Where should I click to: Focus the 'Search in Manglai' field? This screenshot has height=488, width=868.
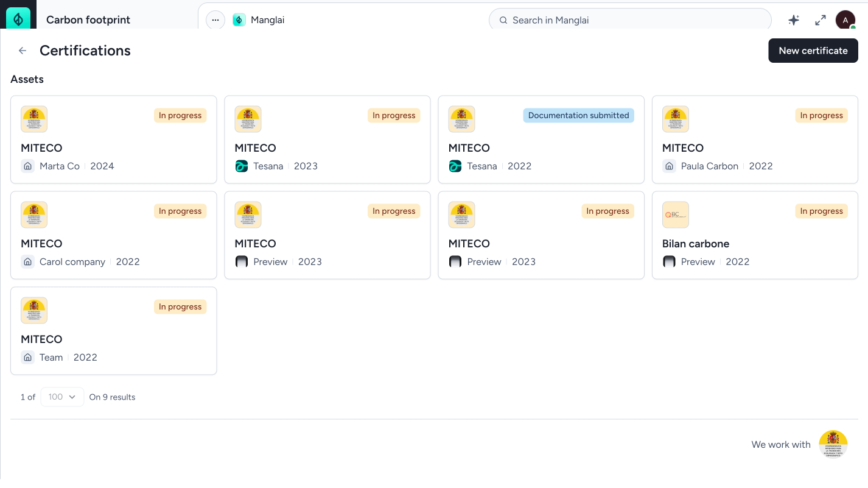pyautogui.click(x=630, y=20)
